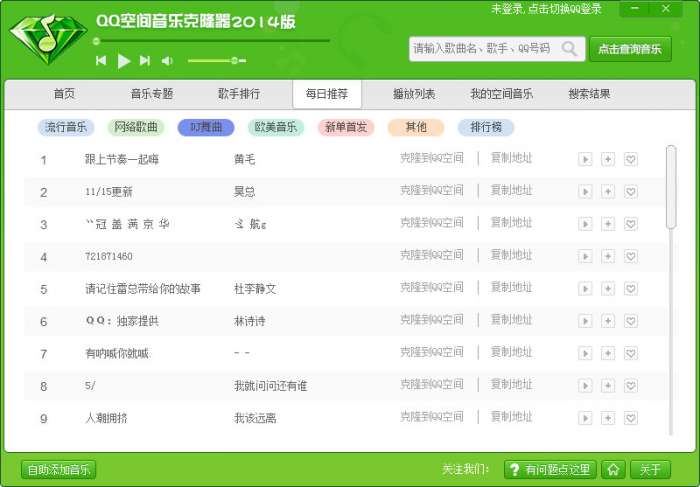Screen dimensions: 700x487
Task: Select the 欧美音乐 category pill
Action: 276,127
